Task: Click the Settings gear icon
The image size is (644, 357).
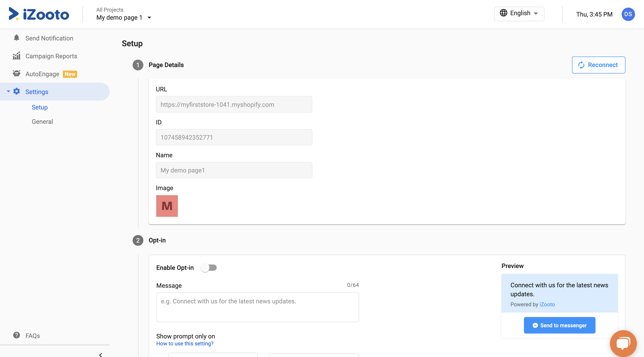Action: tap(17, 91)
